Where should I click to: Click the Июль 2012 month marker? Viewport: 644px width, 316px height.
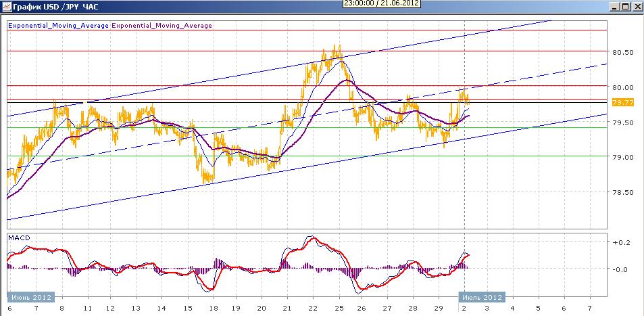click(x=482, y=297)
